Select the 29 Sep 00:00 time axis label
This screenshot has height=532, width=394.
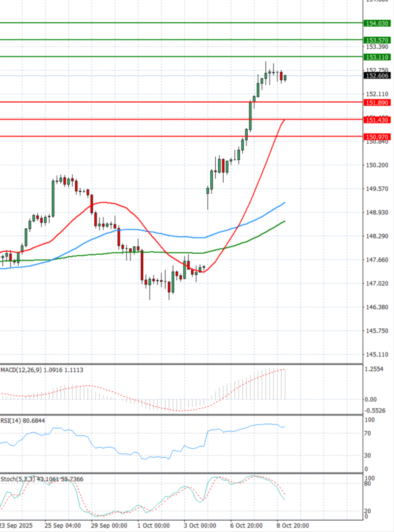tap(109, 525)
